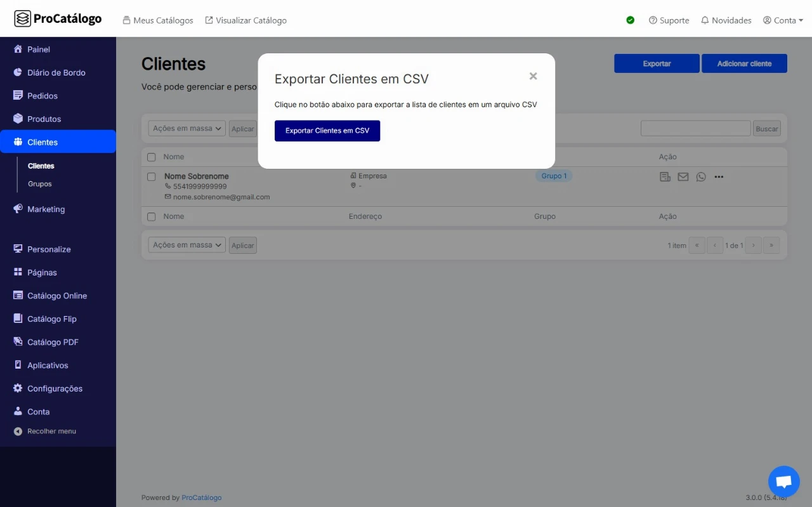Open the three-dots more actions menu
The height and width of the screenshot is (507, 812).
pyautogui.click(x=719, y=177)
